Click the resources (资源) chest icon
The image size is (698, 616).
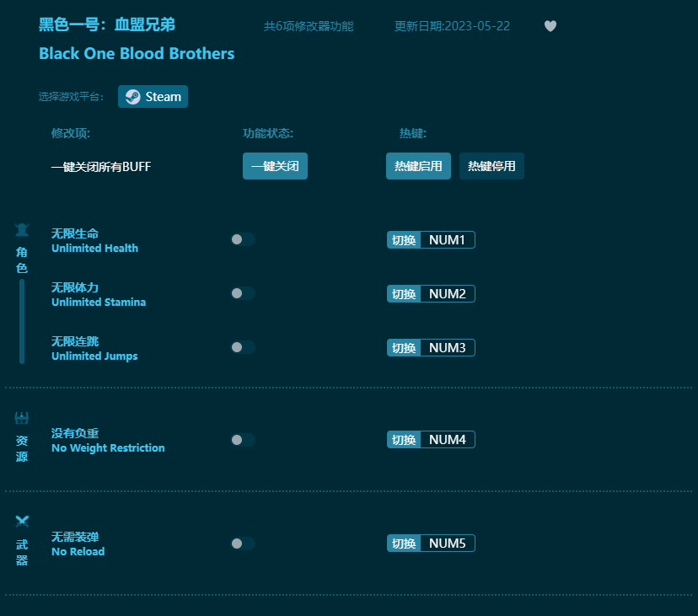(21, 418)
